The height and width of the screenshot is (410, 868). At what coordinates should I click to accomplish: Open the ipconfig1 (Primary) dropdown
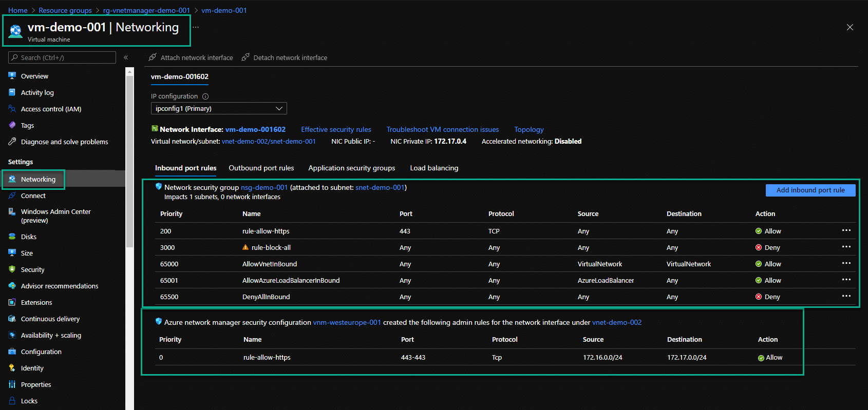point(219,108)
